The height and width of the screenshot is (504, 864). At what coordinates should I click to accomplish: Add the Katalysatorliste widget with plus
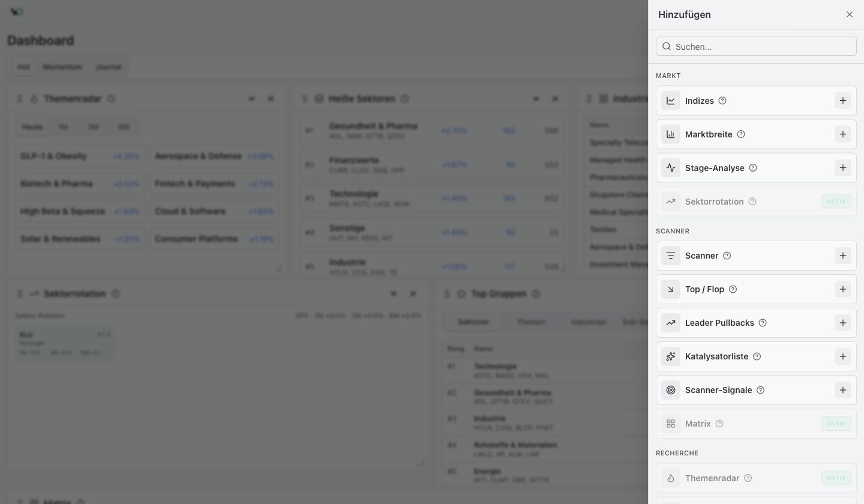[x=842, y=356]
